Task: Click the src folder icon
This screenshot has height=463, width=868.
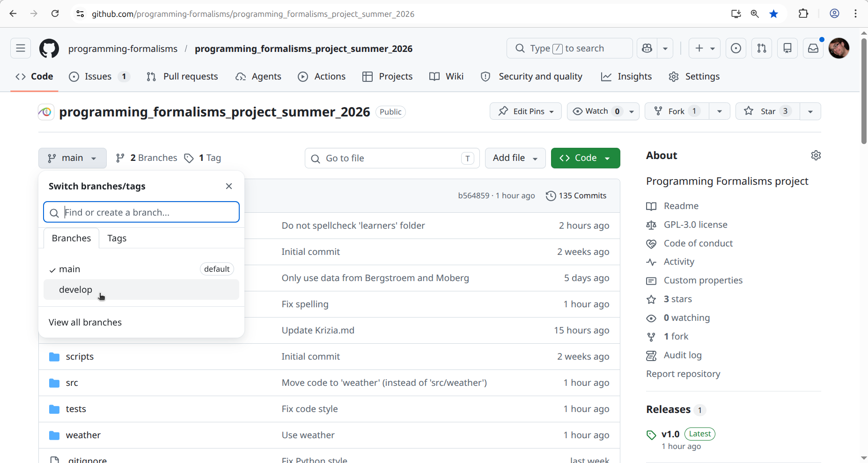Action: [x=54, y=383]
